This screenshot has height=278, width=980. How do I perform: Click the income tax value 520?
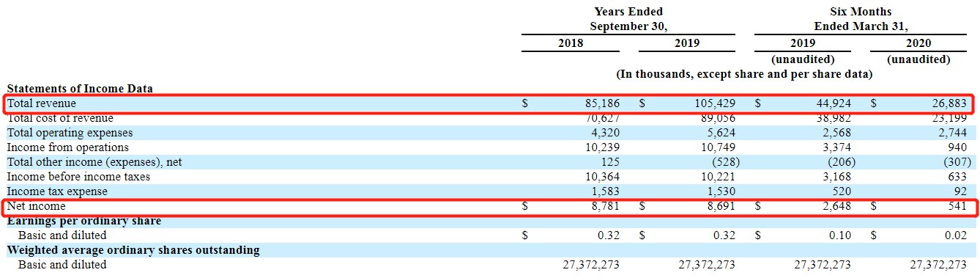(x=842, y=191)
